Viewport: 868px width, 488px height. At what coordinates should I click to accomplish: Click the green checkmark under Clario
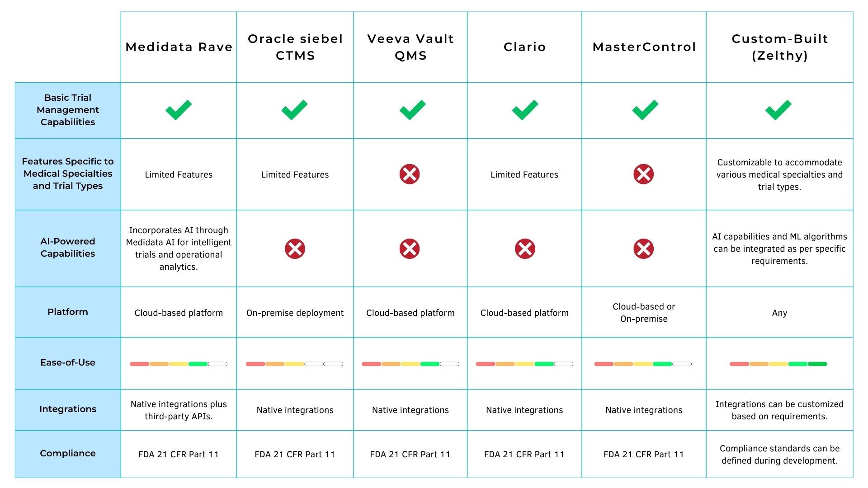pos(525,110)
